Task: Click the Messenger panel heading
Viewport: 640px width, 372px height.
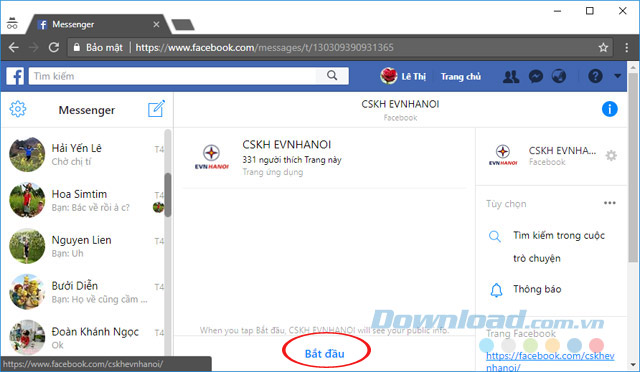Action: [87, 110]
